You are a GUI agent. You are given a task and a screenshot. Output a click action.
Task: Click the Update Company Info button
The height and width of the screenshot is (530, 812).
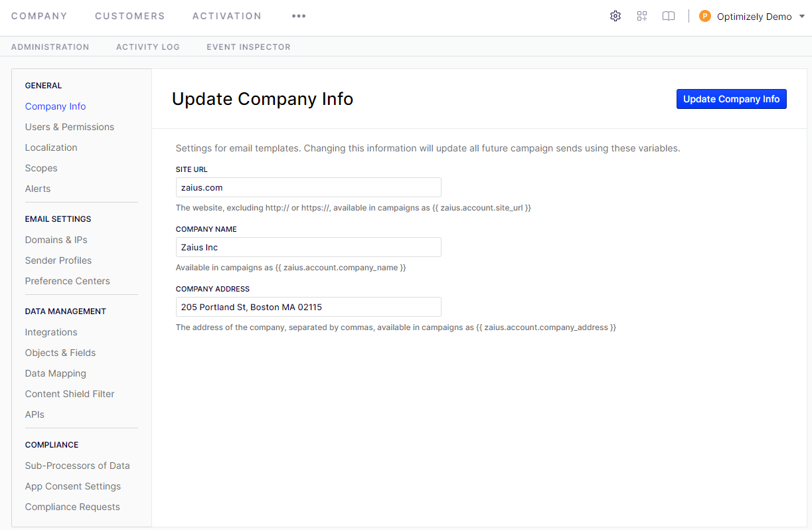[x=731, y=98]
